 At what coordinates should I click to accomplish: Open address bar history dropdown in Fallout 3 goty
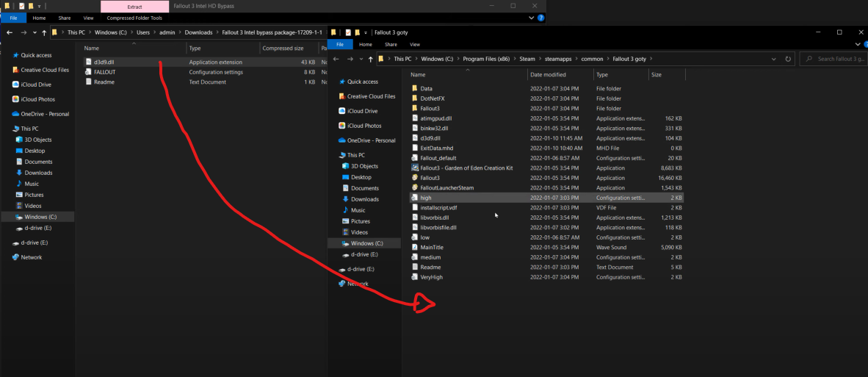click(x=773, y=59)
